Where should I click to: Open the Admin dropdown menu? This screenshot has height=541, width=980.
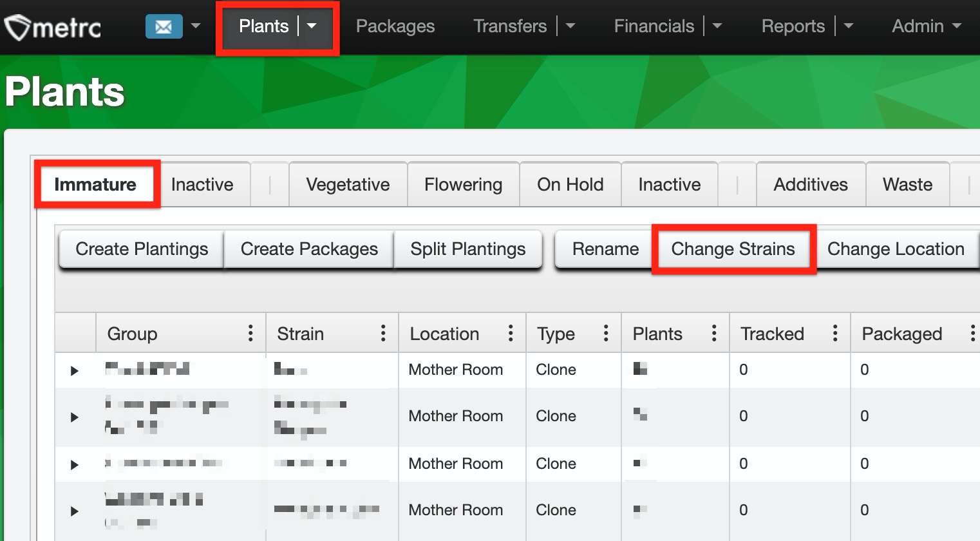(927, 26)
